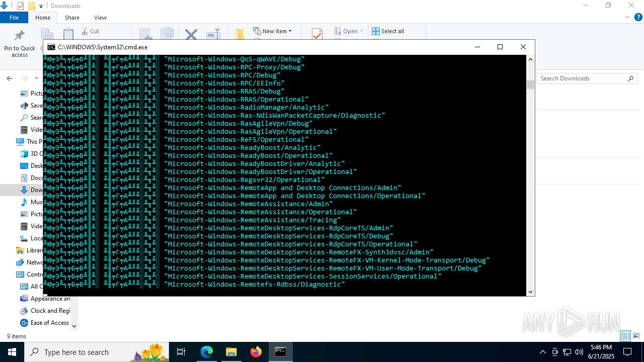Screen dimensions: 644x362
Task: Collapse the Explorer ribbon with chevron
Action: (x=627, y=17)
